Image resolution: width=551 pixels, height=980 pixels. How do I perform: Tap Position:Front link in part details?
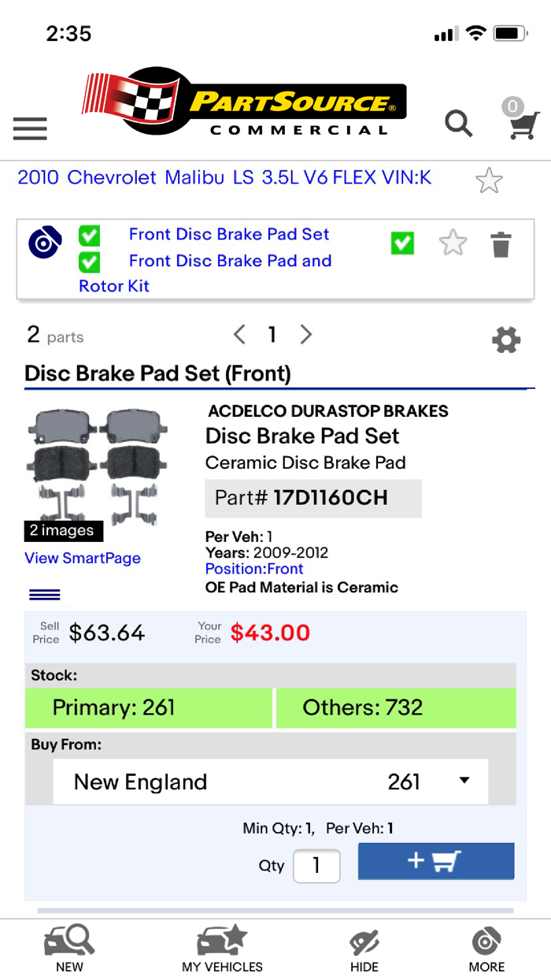[253, 569]
